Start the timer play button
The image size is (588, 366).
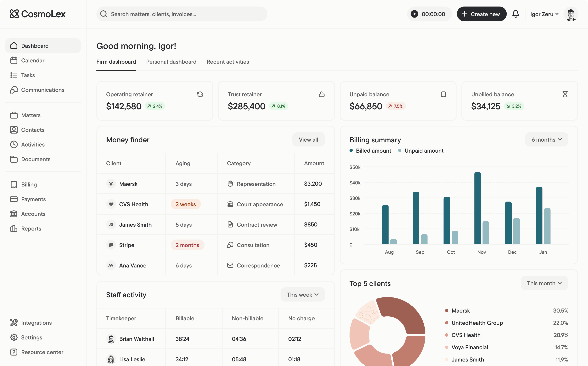point(414,14)
